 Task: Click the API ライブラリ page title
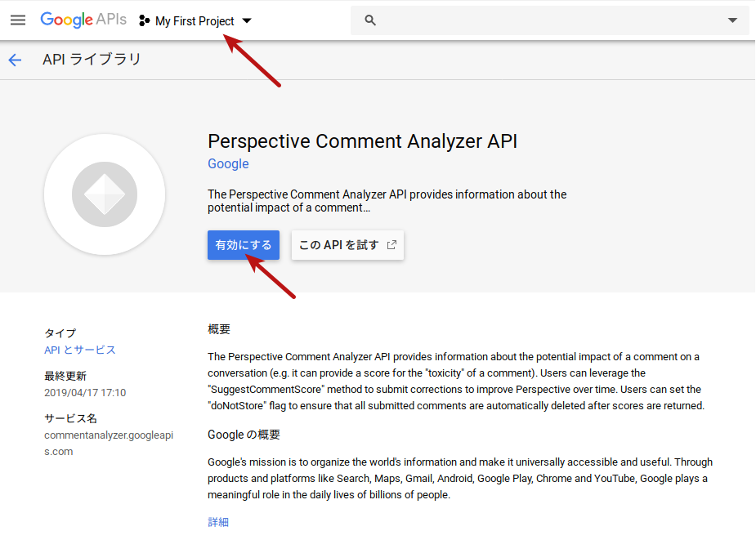click(x=92, y=60)
